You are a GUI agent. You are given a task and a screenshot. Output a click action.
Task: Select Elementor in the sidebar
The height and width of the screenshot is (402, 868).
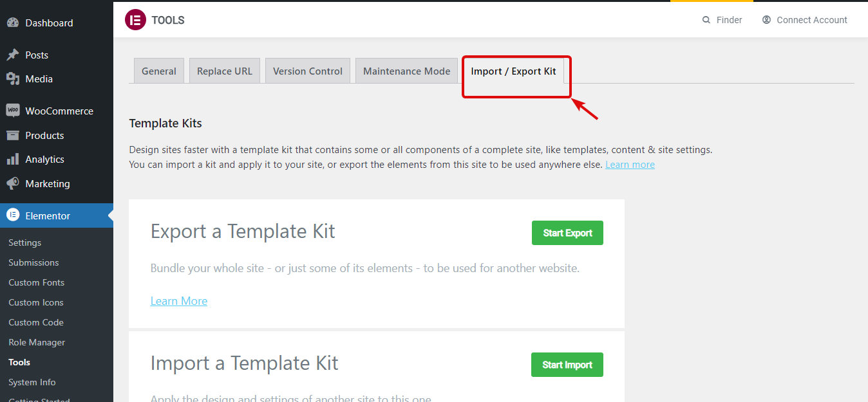[57, 215]
